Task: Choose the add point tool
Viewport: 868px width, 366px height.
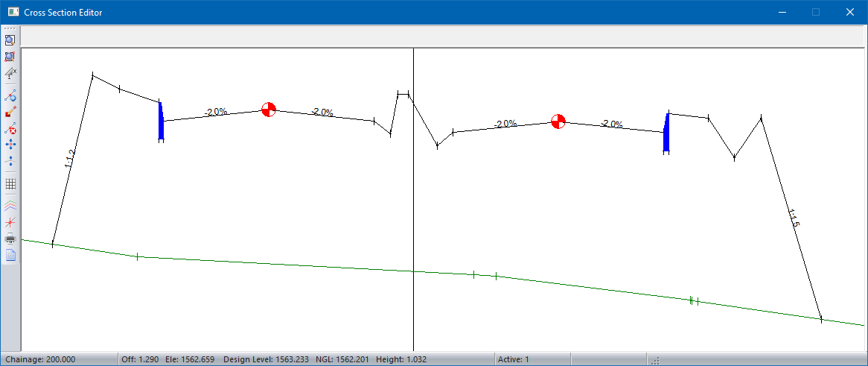Action: pyautogui.click(x=10, y=95)
